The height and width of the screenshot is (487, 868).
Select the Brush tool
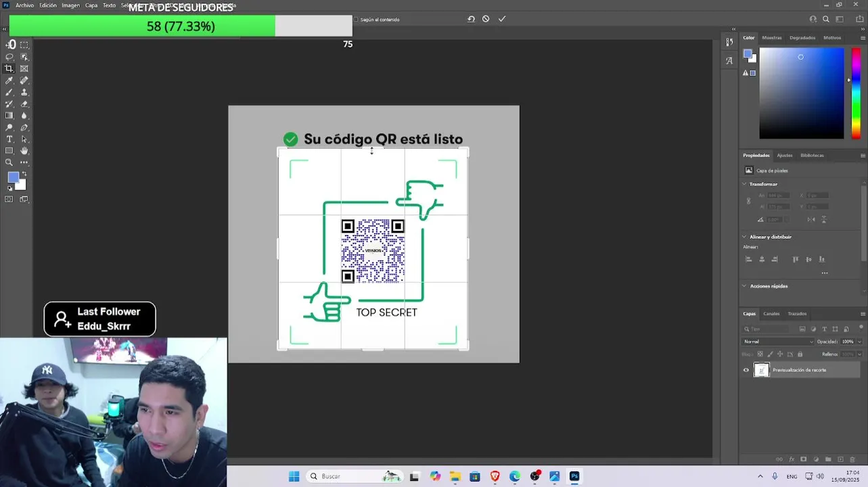coord(9,92)
